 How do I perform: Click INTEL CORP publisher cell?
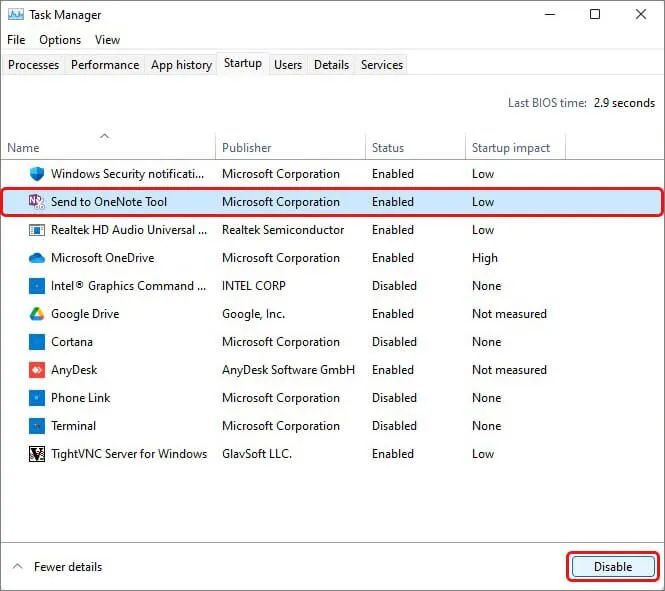[x=254, y=286]
